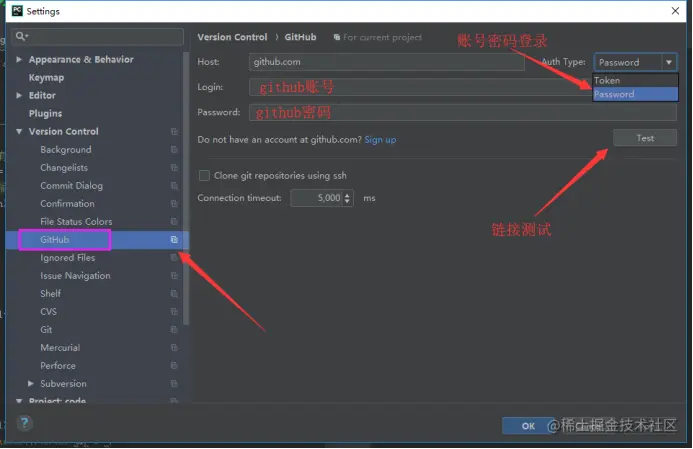The width and height of the screenshot is (693, 449).
Task: Click the project-level icon beside Subversion
Action: (x=174, y=384)
